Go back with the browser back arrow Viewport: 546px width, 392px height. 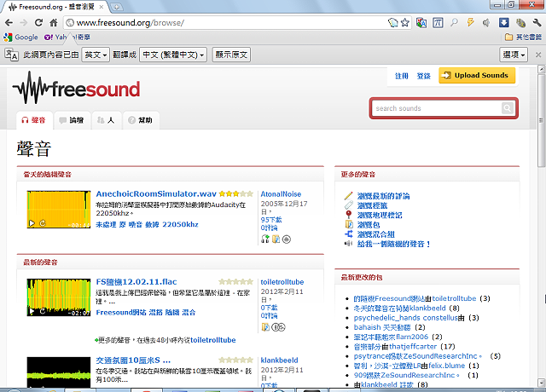tap(9, 23)
